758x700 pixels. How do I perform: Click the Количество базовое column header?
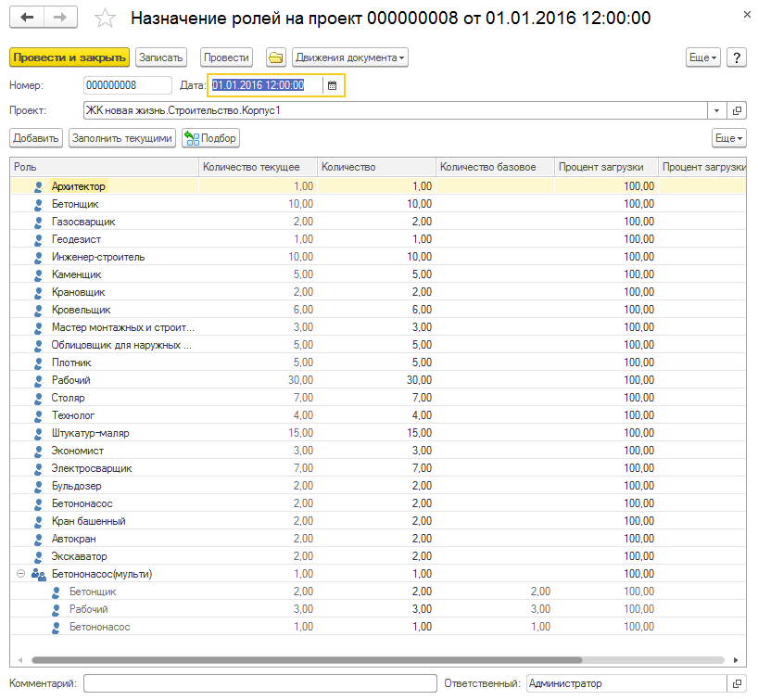[495, 167]
